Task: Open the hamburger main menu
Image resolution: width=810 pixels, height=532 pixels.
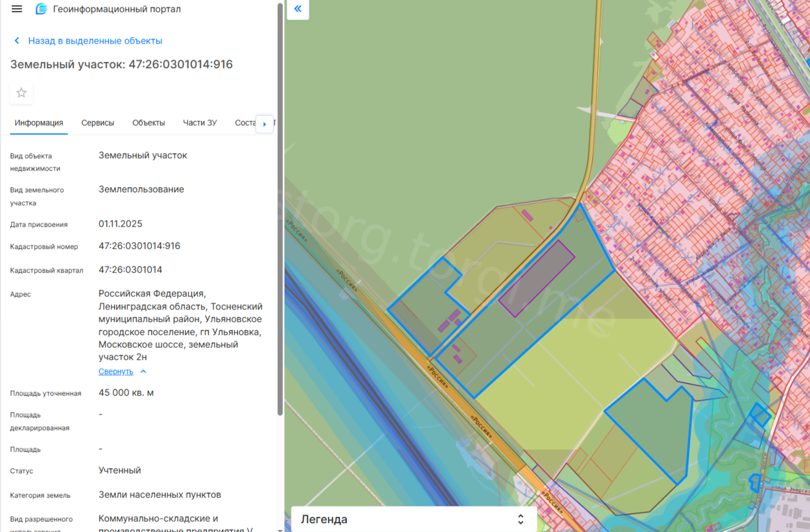Action: click(16, 9)
